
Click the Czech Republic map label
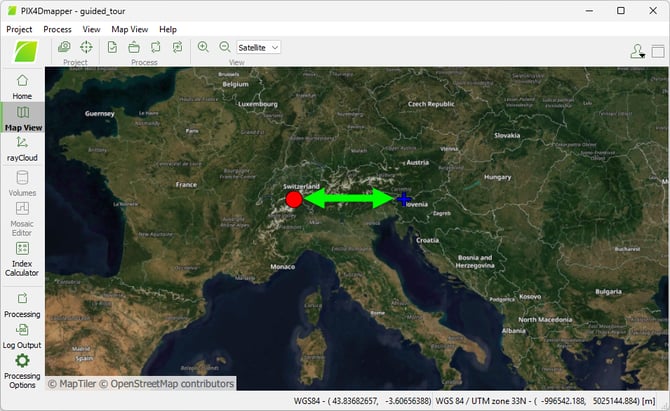(431, 104)
